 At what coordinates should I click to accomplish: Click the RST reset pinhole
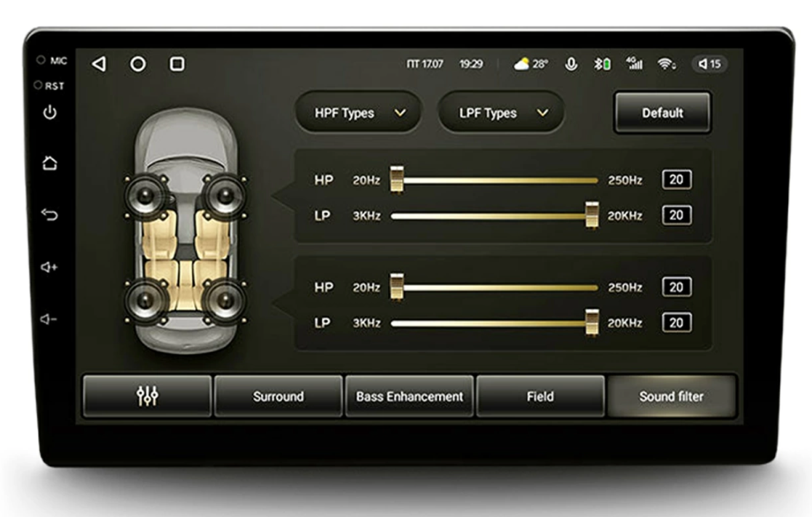coord(38,85)
